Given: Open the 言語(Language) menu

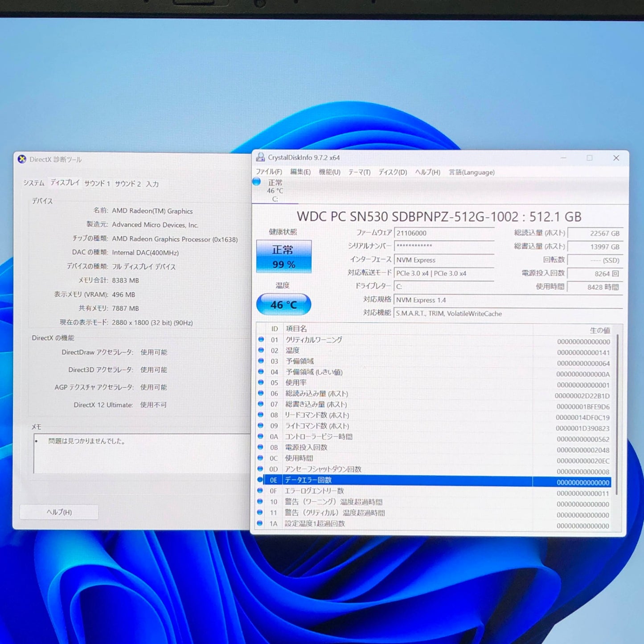Looking at the screenshot, I should point(472,172).
